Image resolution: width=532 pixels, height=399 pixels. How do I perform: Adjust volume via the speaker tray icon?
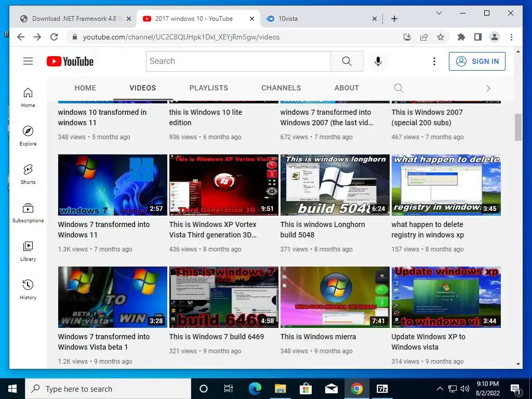(465, 389)
